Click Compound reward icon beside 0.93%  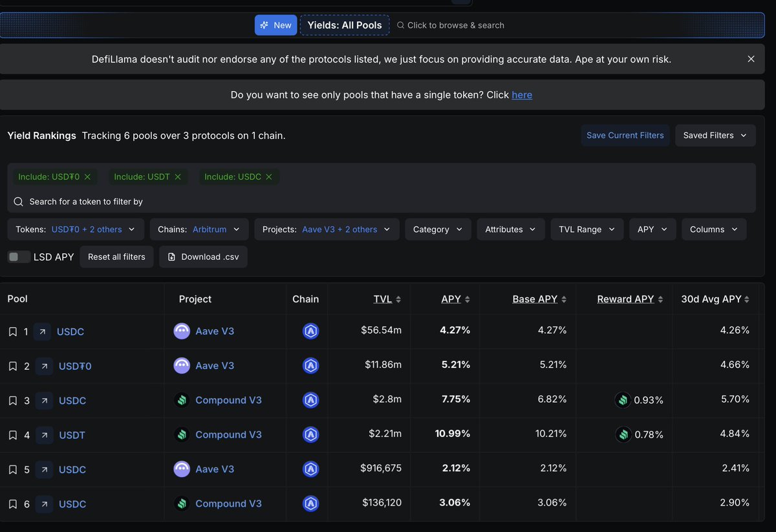[x=623, y=400]
